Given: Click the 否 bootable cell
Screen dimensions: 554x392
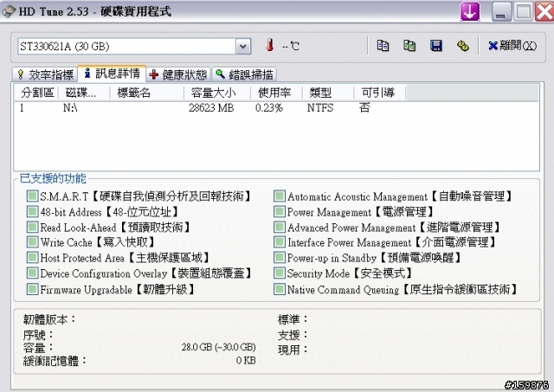Looking at the screenshot, I should point(364,107).
